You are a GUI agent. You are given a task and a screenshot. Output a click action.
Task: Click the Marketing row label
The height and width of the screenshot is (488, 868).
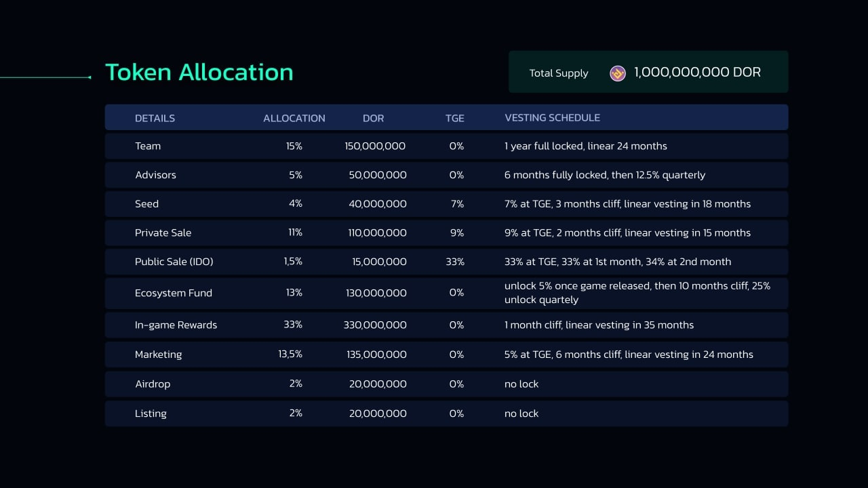(158, 354)
